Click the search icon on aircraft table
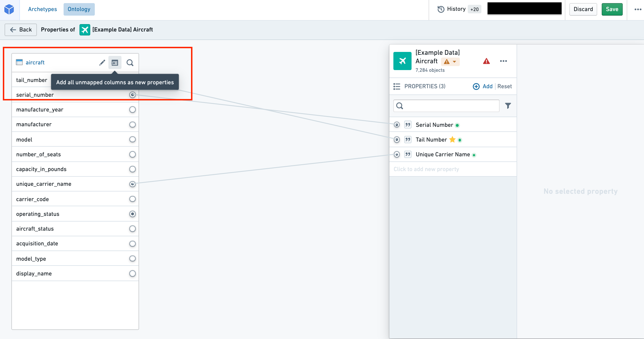644x339 pixels. 130,63
